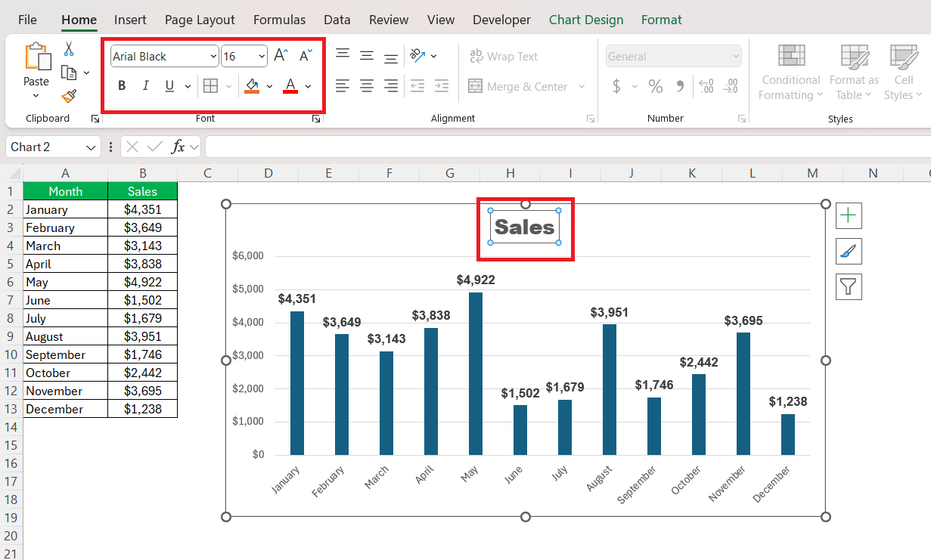Screen dimensions: 931x560
Task: Click the Chart Elements plus button
Action: [x=849, y=215]
